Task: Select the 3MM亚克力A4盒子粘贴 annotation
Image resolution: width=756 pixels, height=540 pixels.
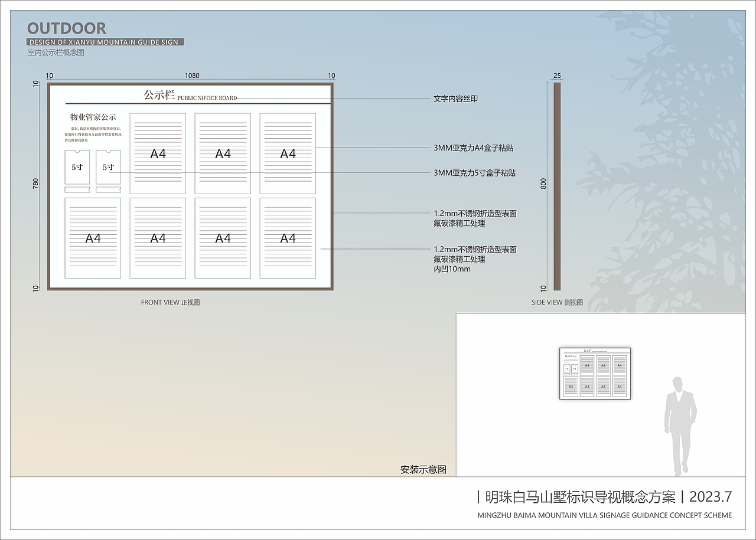Action: tap(474, 149)
